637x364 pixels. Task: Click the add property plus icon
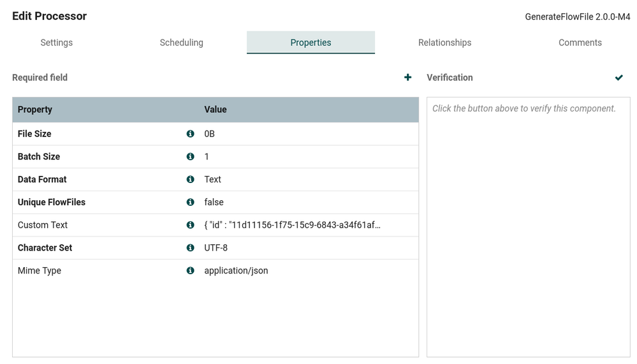(408, 78)
